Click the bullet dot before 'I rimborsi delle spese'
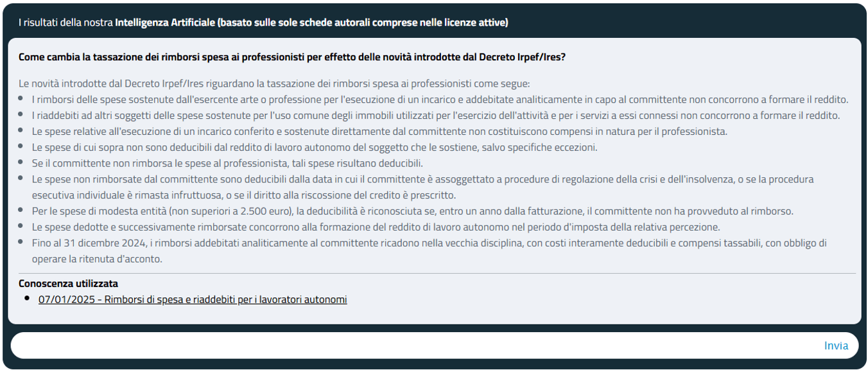 22,99
